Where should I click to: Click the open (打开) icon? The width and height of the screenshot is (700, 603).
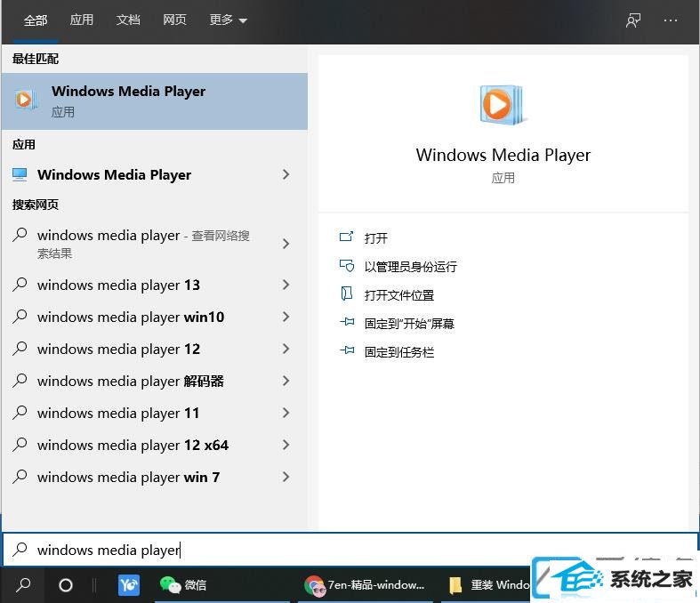[x=346, y=237]
